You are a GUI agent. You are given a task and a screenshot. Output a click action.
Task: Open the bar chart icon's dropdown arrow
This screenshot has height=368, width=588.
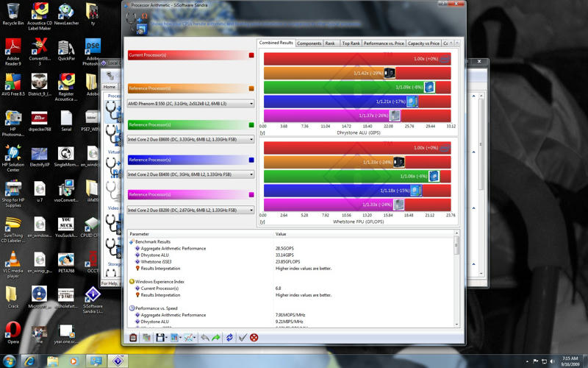180,338
